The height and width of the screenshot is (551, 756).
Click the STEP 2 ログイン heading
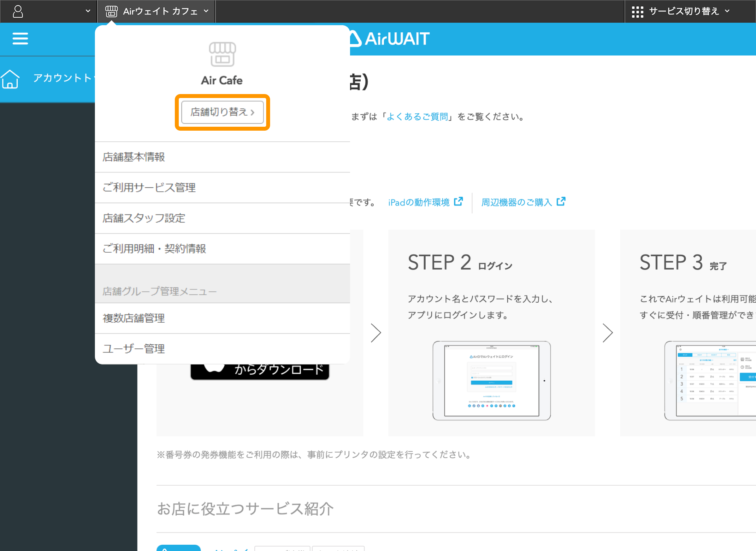point(460,263)
